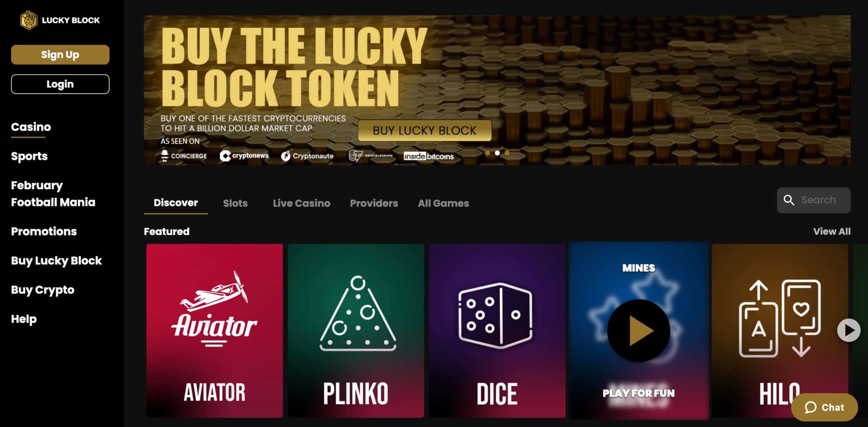The width and height of the screenshot is (868, 427).
Task: Open the Aviator plane game tile
Action: [x=214, y=331]
